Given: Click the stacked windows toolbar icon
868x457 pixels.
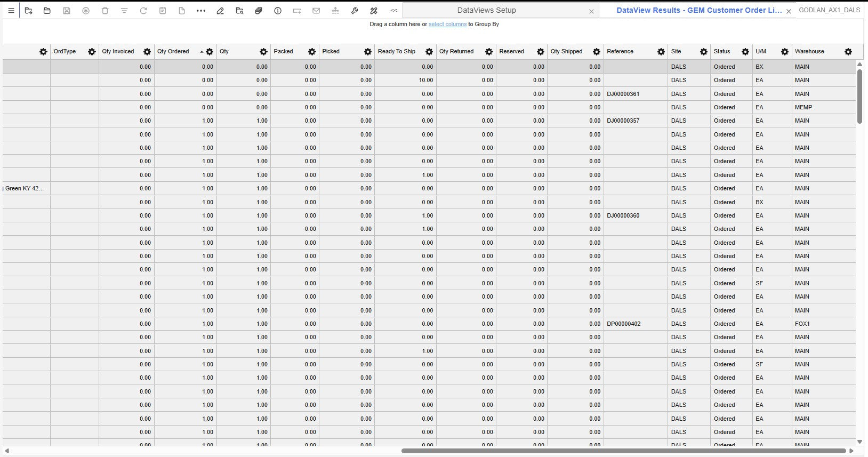Looking at the screenshot, I should pos(259,11).
